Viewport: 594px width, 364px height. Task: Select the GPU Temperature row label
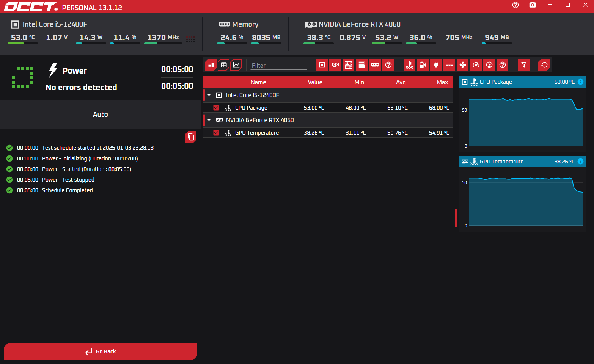257,133
